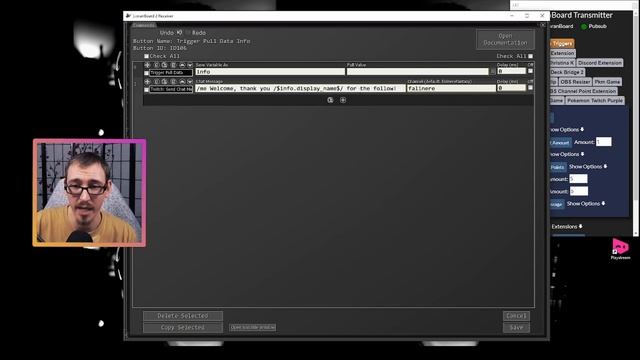
Task: Expand the Extensions section in Transmitter
Action: [567, 227]
